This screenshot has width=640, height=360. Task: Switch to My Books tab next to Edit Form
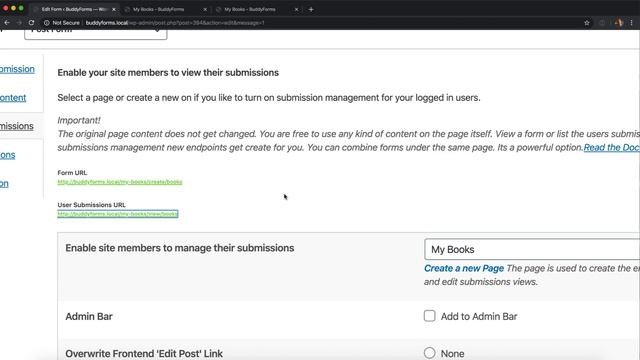[159, 9]
